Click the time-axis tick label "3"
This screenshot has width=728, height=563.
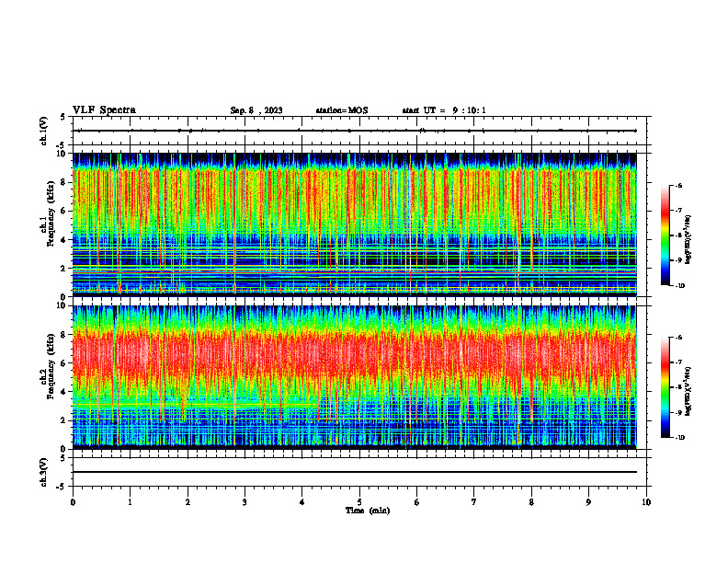245,502
